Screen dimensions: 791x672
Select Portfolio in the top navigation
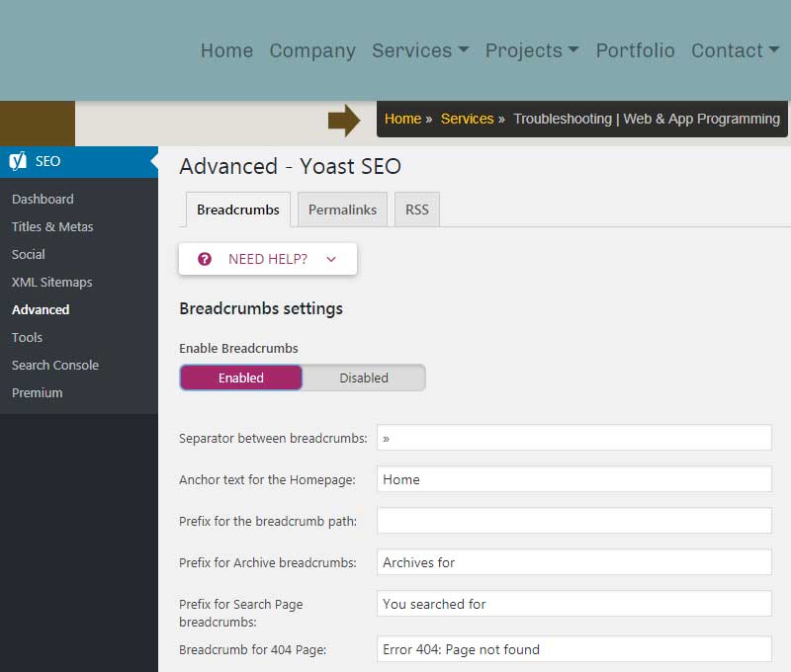pyautogui.click(x=635, y=50)
